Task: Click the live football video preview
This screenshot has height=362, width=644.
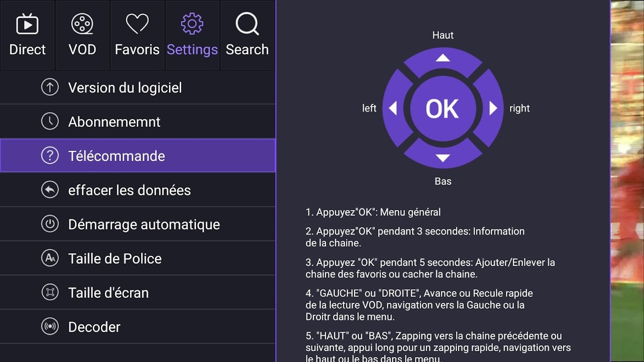Action: tap(627, 181)
